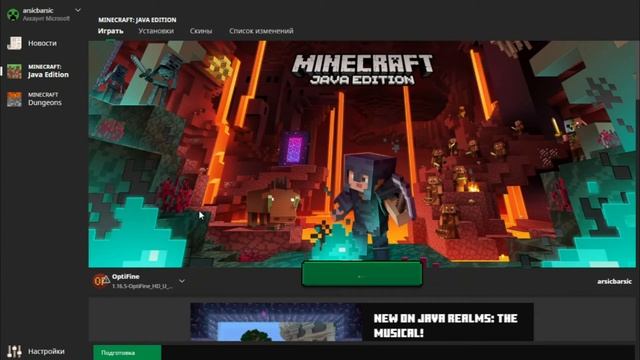The height and width of the screenshot is (360, 640).
Task: Click the Настройки sliders icon
Action: tap(14, 351)
